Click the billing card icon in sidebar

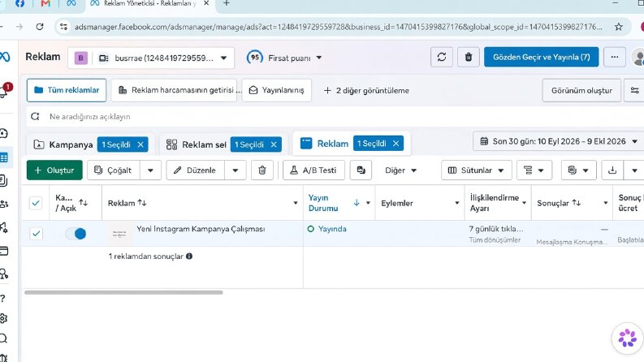coord(4,250)
